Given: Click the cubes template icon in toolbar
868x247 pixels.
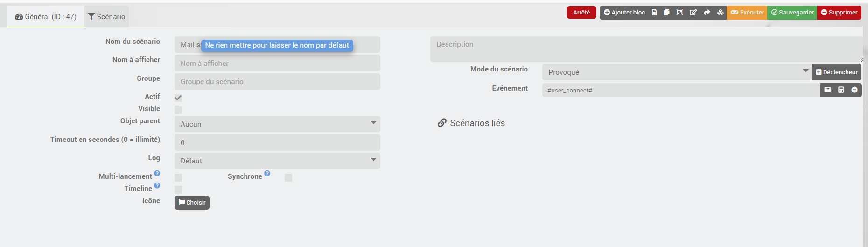Looking at the screenshot, I should (x=721, y=13).
